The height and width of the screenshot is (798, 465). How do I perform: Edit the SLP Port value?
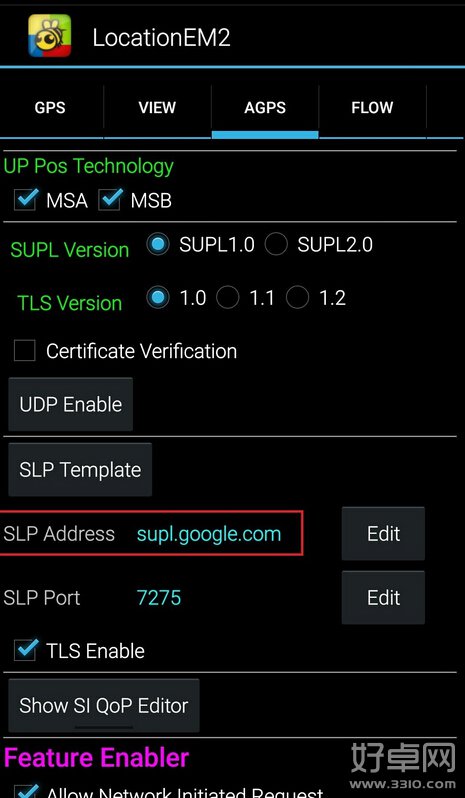[383, 597]
